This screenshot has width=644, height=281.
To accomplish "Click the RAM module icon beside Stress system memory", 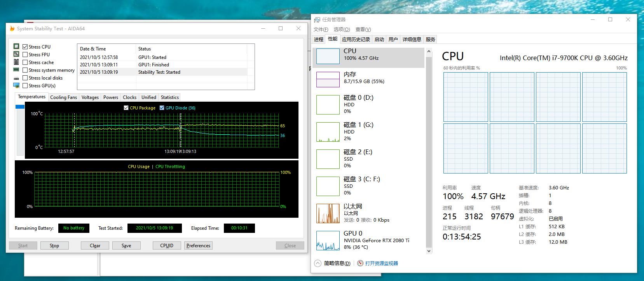I will (16, 70).
